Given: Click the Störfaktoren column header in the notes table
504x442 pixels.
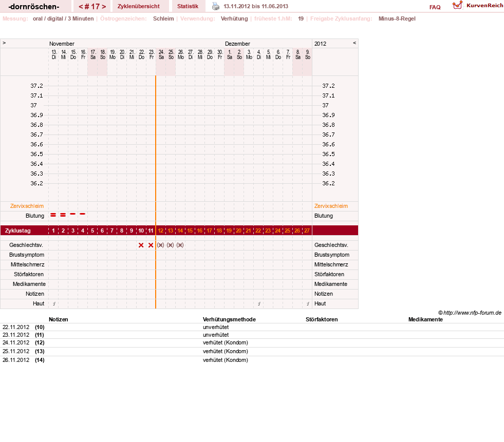Looking at the screenshot, I should point(322,319).
